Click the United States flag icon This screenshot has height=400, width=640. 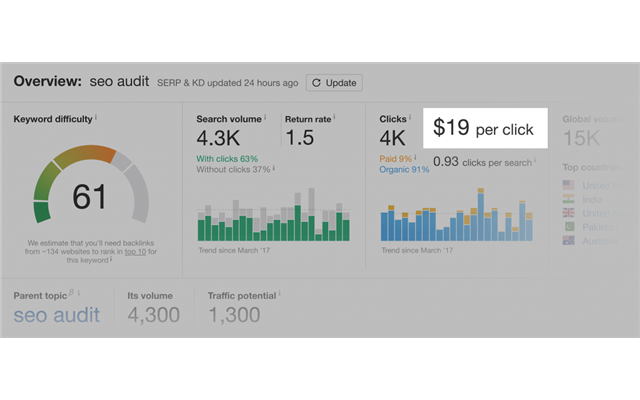pos(569,185)
